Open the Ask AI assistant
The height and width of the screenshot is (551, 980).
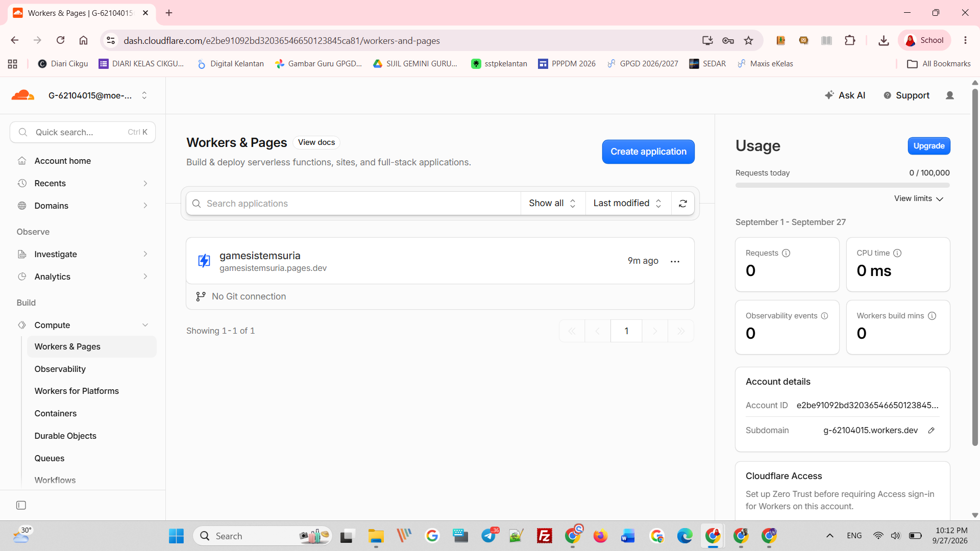point(845,95)
